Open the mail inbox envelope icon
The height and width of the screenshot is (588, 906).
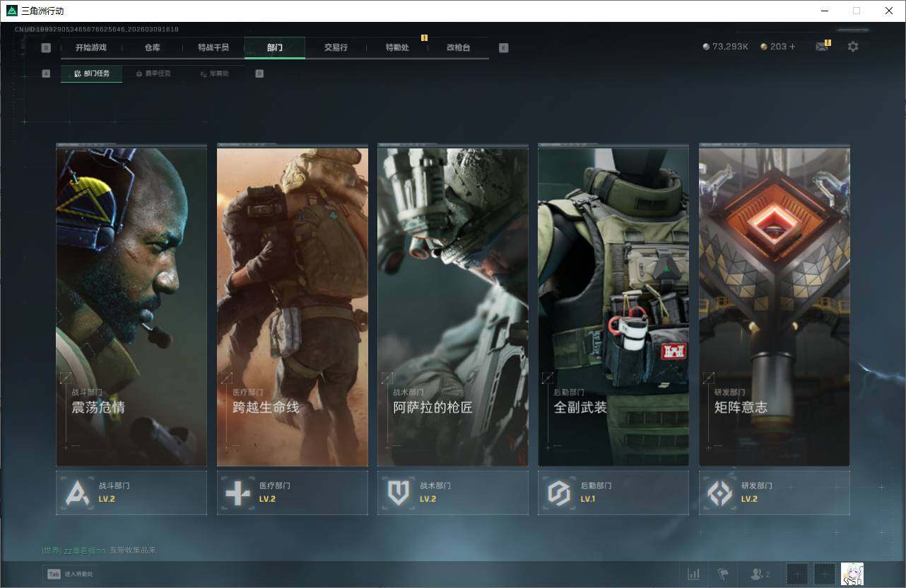tap(821, 47)
